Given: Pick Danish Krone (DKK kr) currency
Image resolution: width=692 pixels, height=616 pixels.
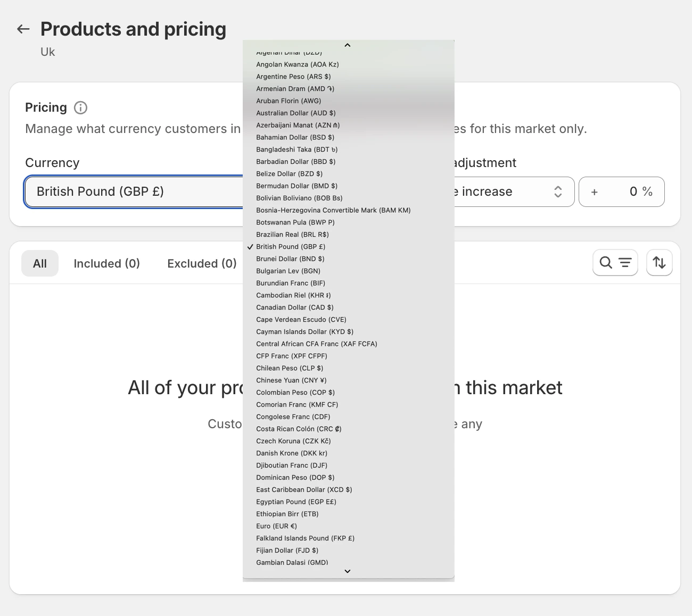Looking at the screenshot, I should click(291, 453).
